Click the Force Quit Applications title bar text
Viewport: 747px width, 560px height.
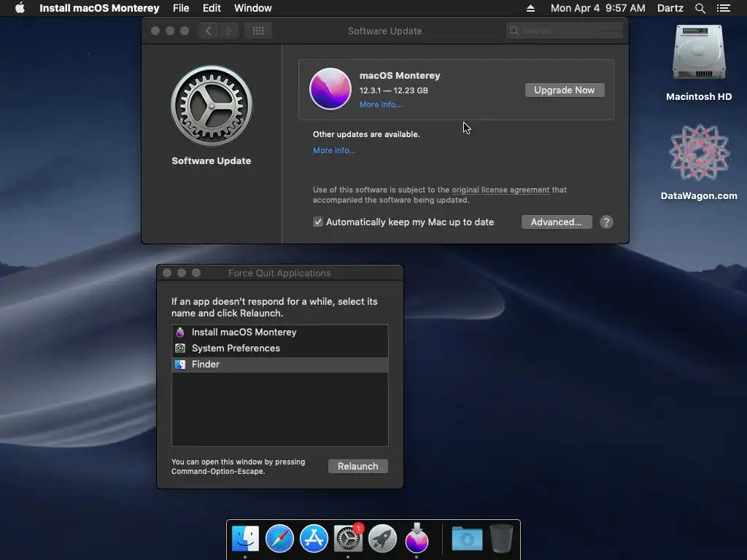(279, 273)
